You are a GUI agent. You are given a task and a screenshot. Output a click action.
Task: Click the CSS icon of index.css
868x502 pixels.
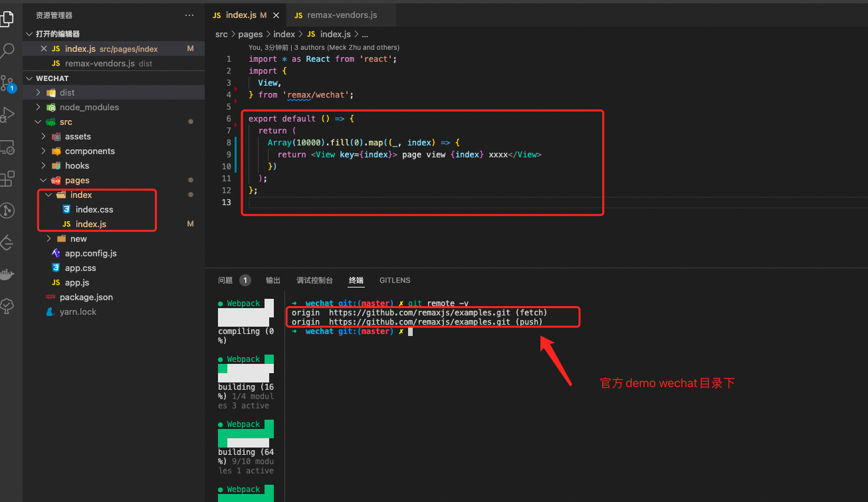pyautogui.click(x=66, y=209)
